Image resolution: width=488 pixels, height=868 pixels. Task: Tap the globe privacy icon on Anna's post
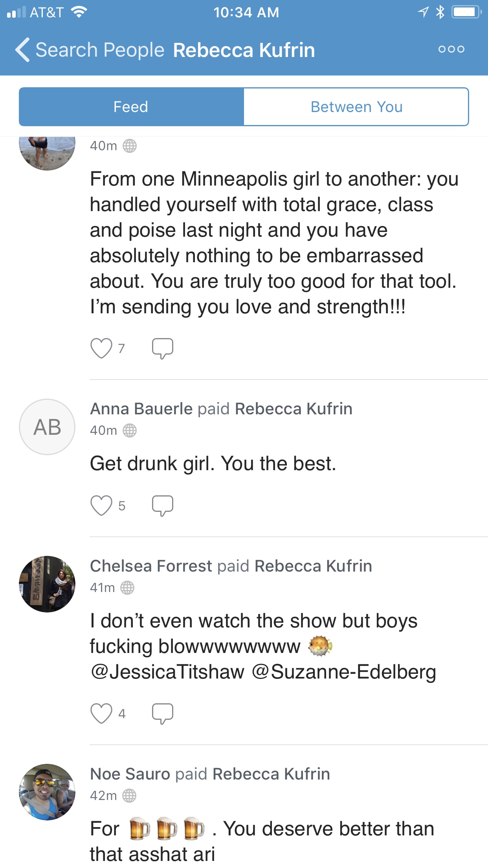[x=130, y=430]
